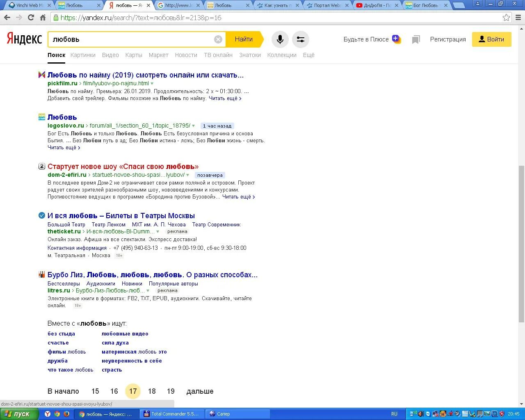Return to first page via В начало
Viewport: 525px width, 420px height.
(63, 391)
